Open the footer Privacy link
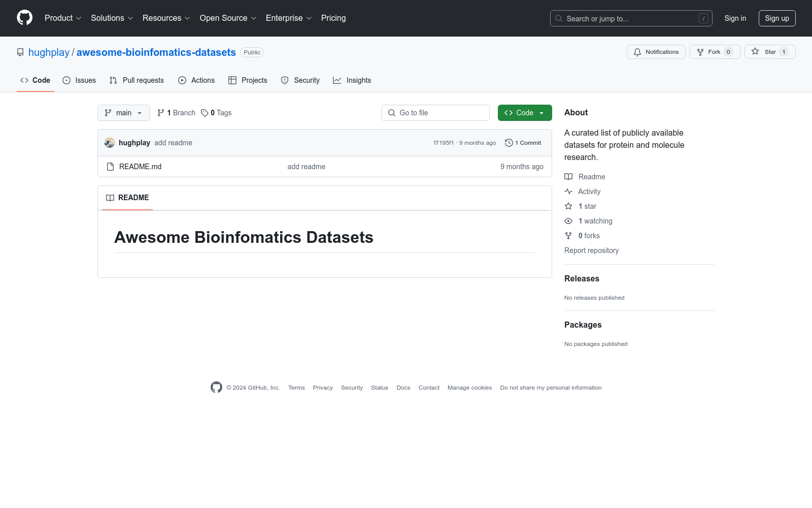Viewport: 812px width, 508px height. pyautogui.click(x=323, y=388)
